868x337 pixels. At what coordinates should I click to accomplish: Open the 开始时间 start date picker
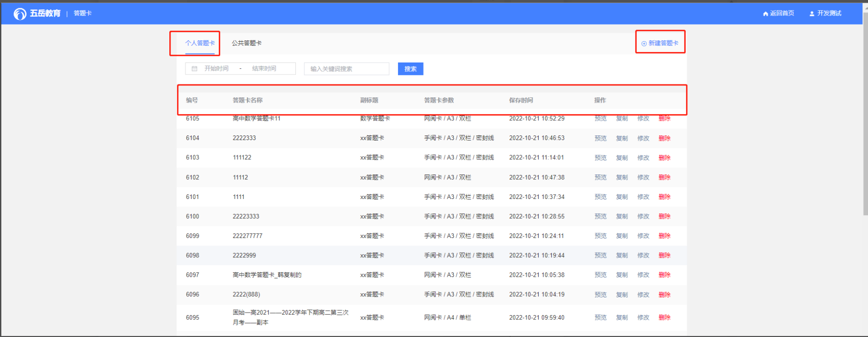216,69
